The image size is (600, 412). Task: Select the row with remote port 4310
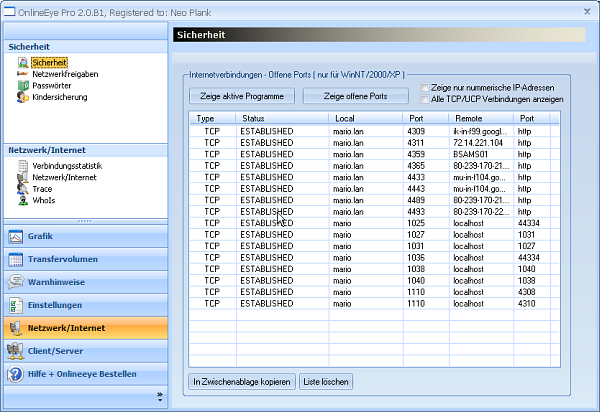point(374,303)
